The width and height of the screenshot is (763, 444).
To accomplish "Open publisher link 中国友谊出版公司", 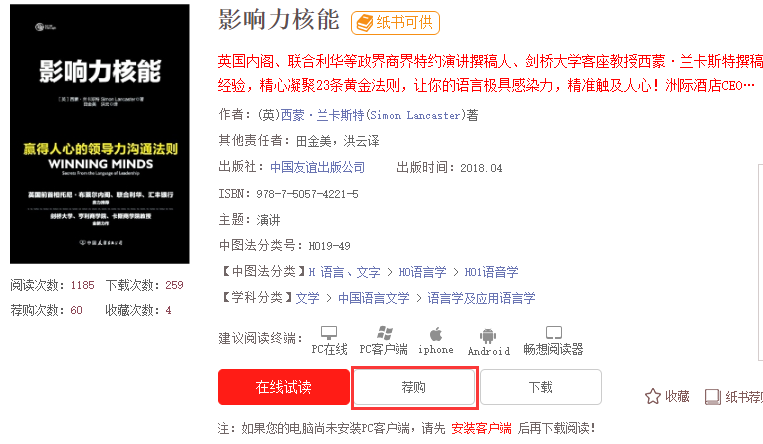I will pos(317,167).
